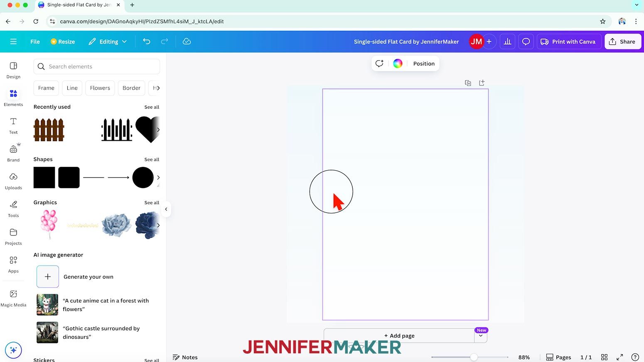Screen dimensions: 644x362
Task: Open the Elements tab
Action: click(x=13, y=98)
